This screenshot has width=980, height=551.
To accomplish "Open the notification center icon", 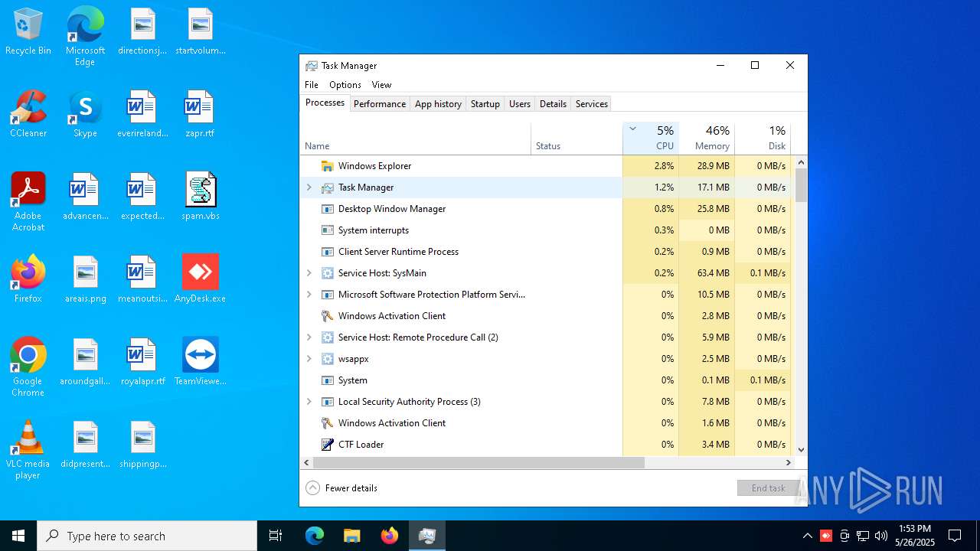I will click(x=955, y=536).
